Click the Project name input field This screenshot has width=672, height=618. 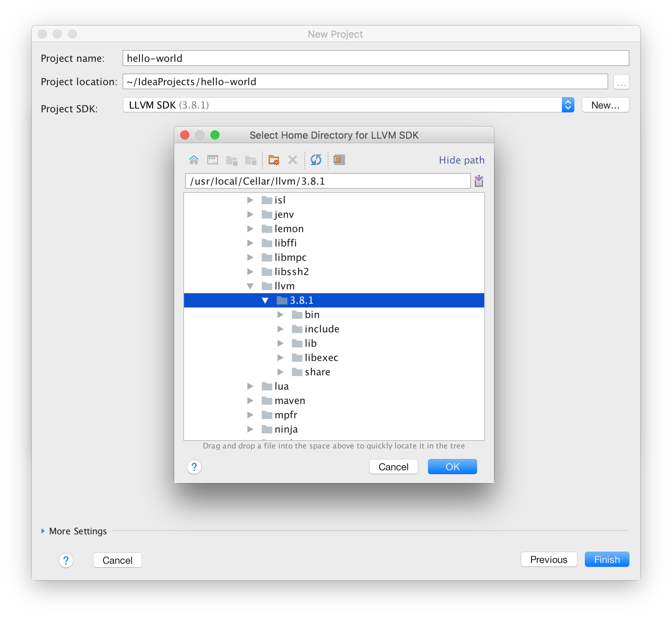375,58
